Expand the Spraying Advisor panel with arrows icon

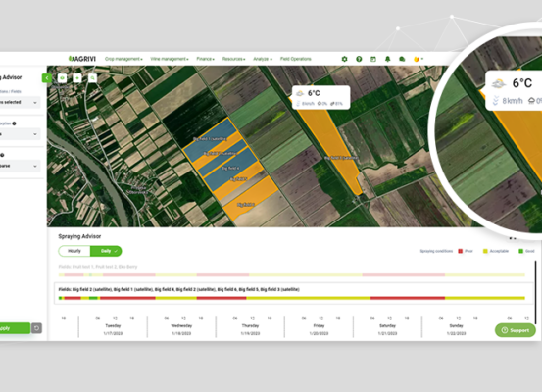tap(513, 238)
